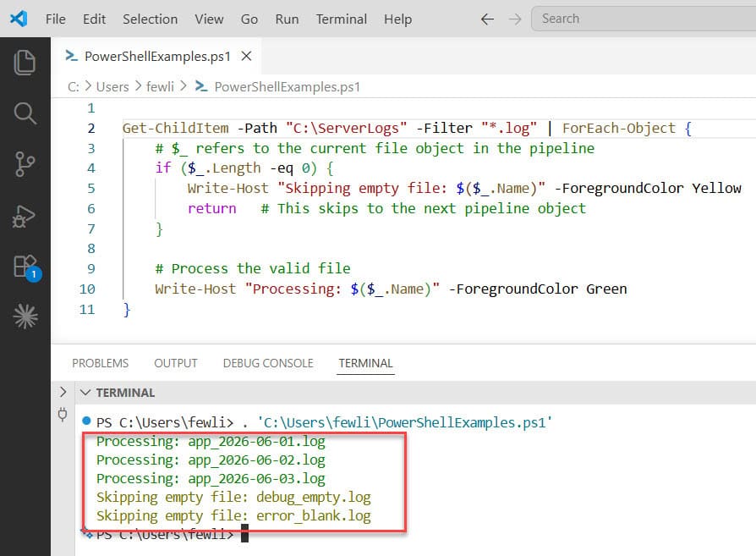Screen dimensions: 756x556
Task: Click 'Skipping empty file: error_blank.log' output
Action: coord(233,516)
